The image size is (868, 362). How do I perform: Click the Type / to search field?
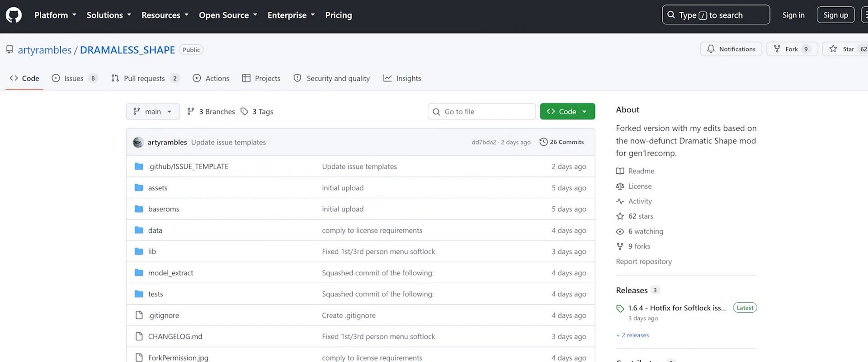click(x=716, y=15)
